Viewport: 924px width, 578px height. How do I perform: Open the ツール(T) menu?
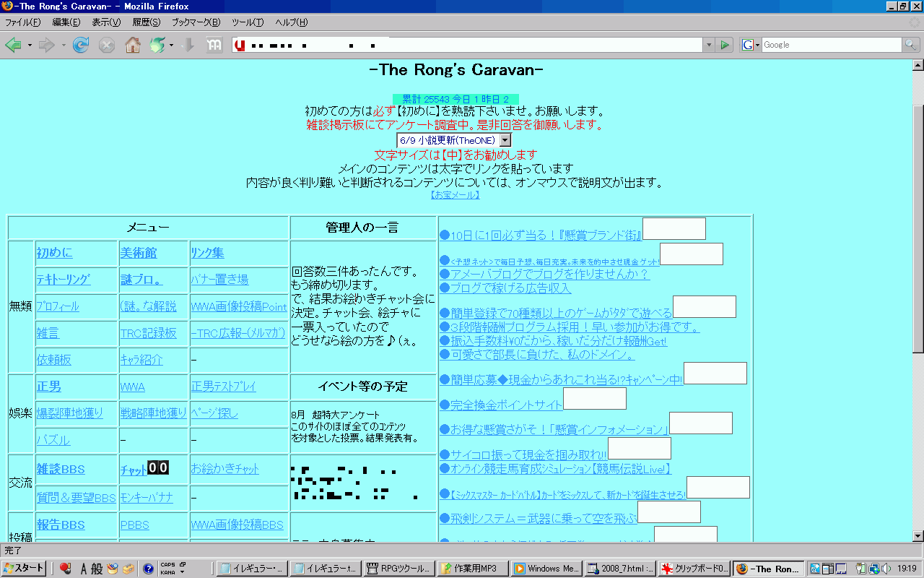pyautogui.click(x=248, y=22)
